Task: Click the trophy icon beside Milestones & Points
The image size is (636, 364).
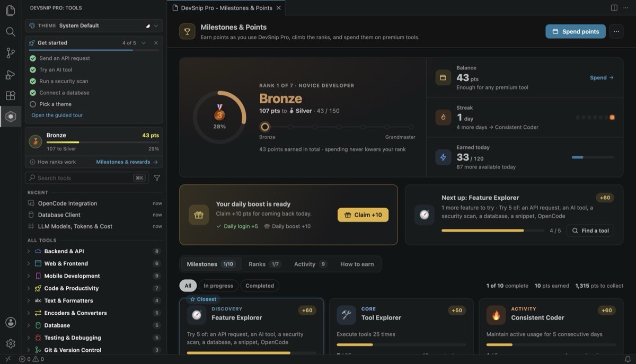Action: (187, 31)
